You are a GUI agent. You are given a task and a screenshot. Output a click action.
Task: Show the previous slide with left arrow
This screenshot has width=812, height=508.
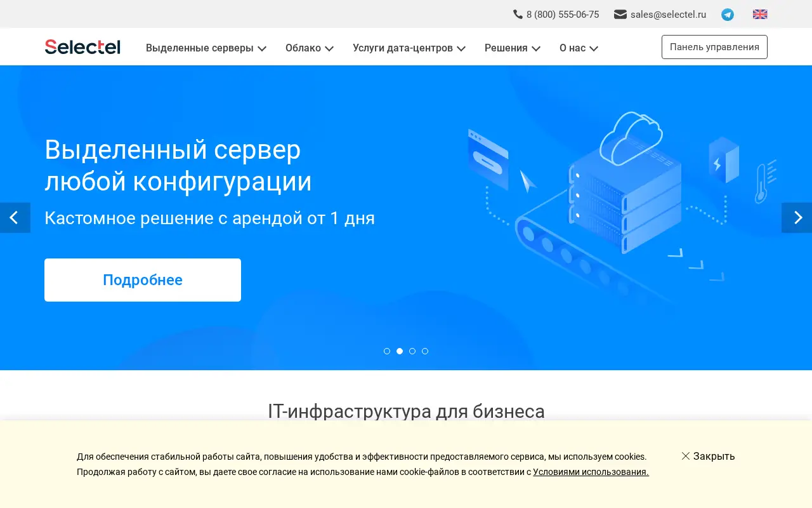pos(15,218)
